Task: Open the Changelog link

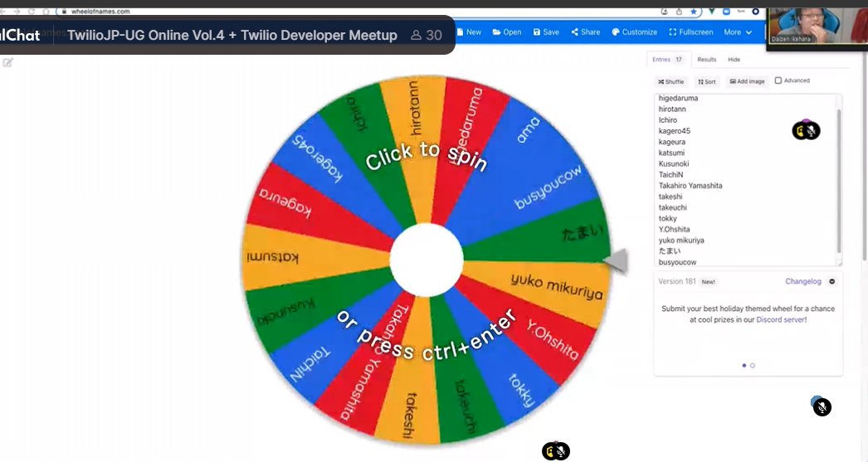Action: [x=802, y=281]
